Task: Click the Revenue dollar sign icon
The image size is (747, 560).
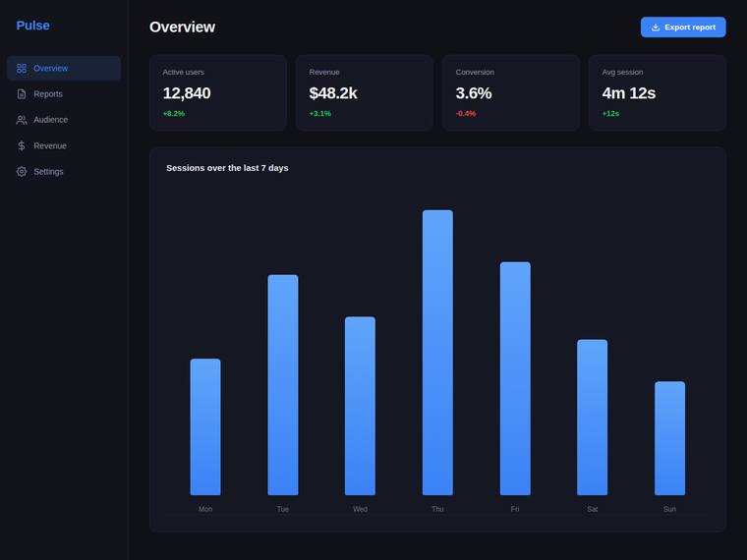Action: pos(22,145)
